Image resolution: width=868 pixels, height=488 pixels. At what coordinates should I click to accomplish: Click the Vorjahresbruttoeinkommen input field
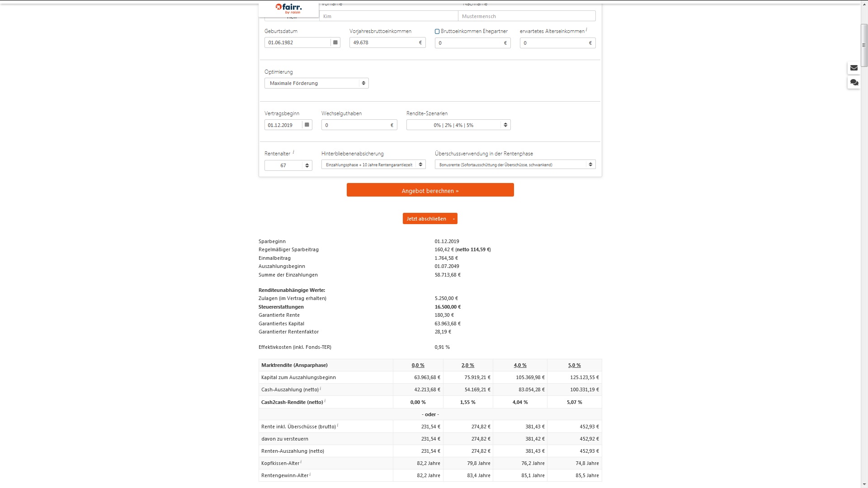coord(384,43)
